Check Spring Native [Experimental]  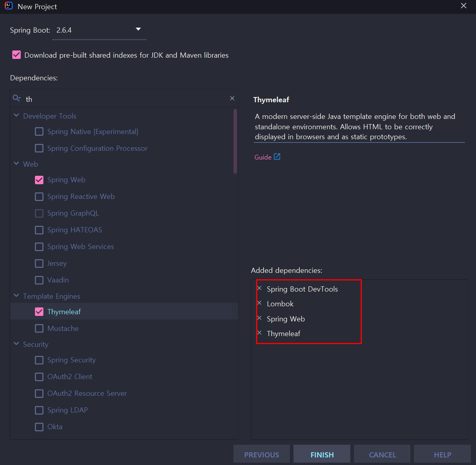tap(39, 132)
